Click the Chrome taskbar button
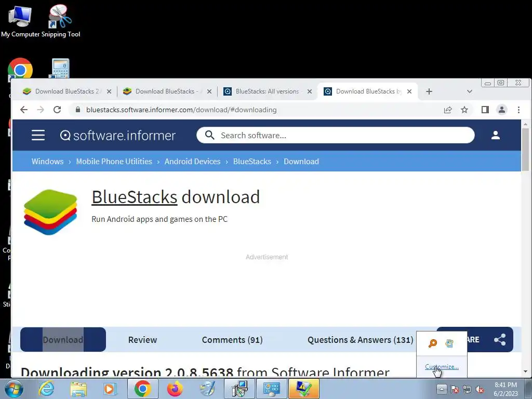The image size is (532, 399). tap(142, 389)
